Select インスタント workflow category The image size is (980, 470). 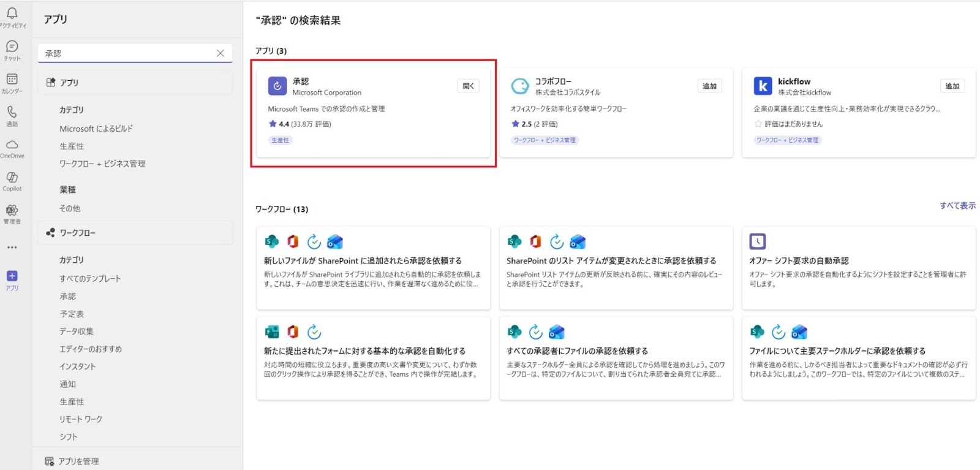[78, 366]
